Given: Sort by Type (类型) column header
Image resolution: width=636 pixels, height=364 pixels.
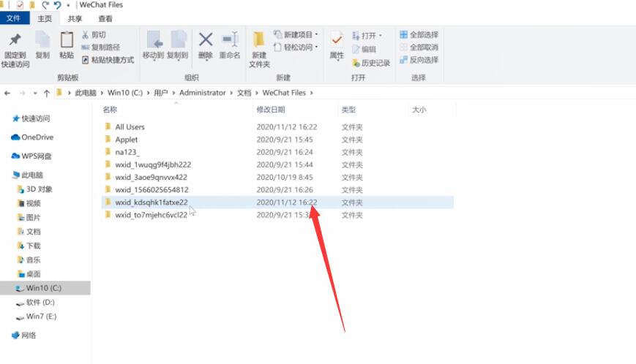Looking at the screenshot, I should [348, 110].
